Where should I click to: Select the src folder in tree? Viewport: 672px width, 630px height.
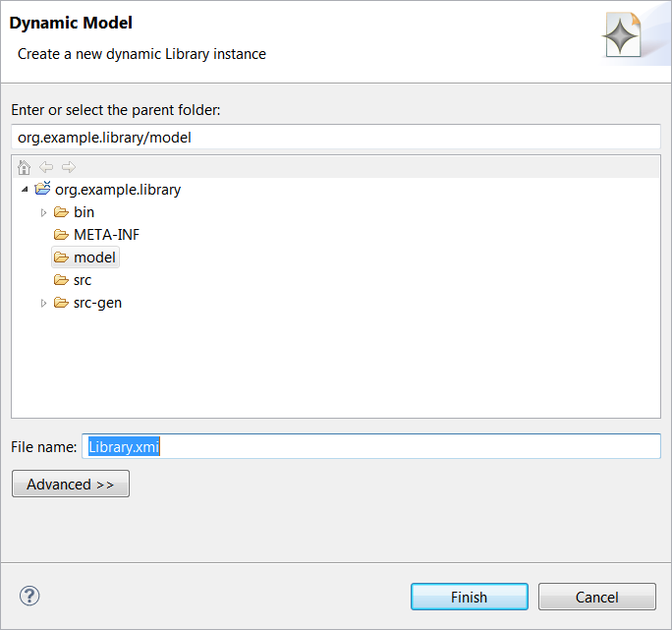83,280
